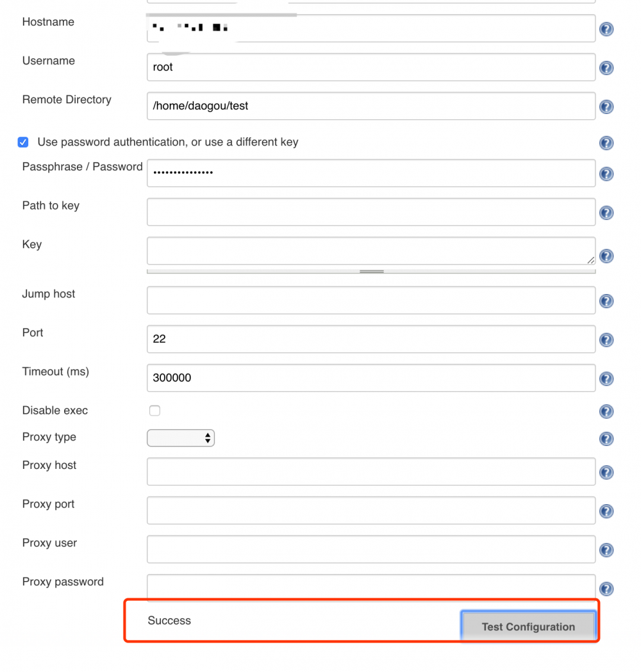Image resolution: width=641 pixels, height=672 pixels.
Task: Open help for Proxy type
Action: 606,439
